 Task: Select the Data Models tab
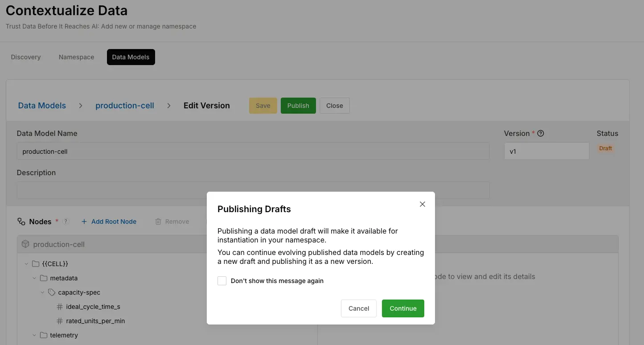[x=131, y=57]
